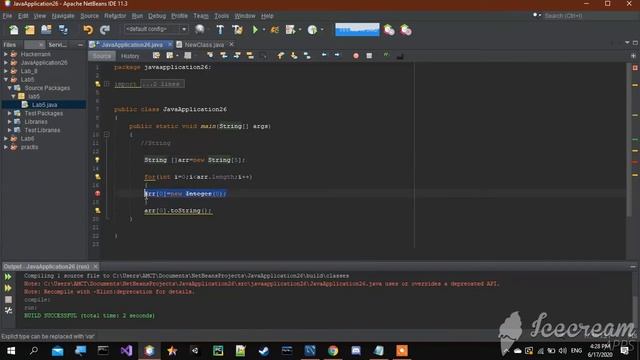Click the editor forward navigation arrow
The height and width of the screenshot is (360, 640).
337,55
